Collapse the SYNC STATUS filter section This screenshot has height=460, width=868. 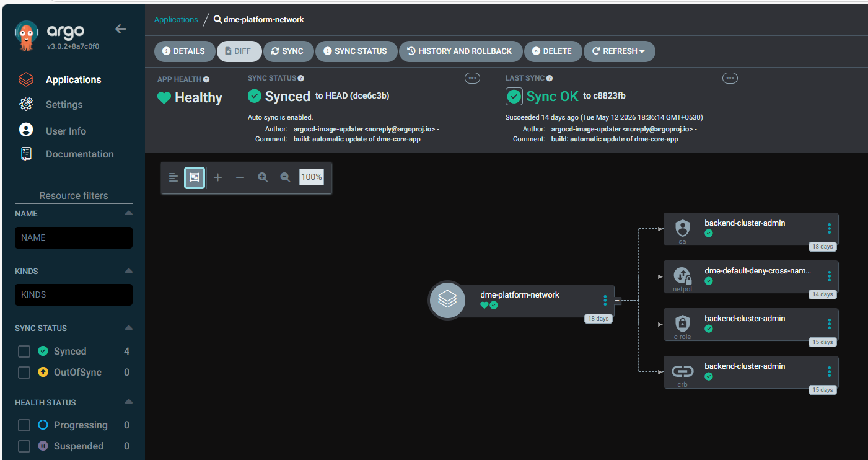128,328
